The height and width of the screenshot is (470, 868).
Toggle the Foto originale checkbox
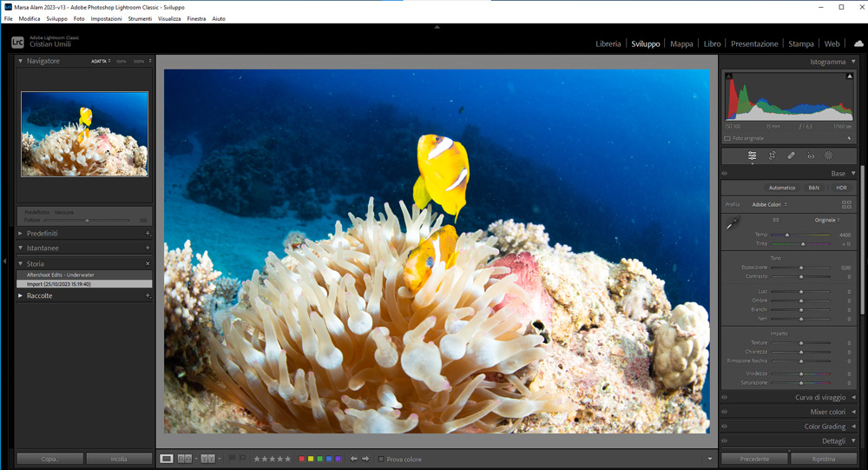(x=727, y=138)
